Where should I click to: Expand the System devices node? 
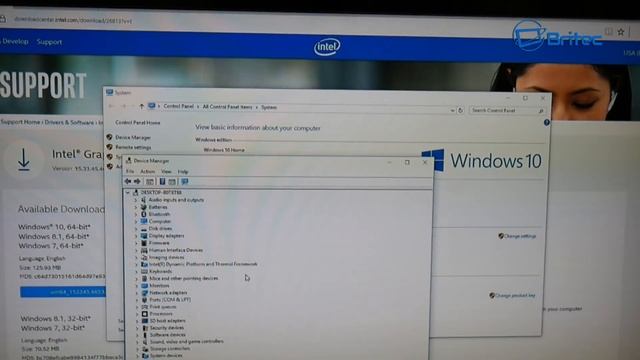[138, 356]
